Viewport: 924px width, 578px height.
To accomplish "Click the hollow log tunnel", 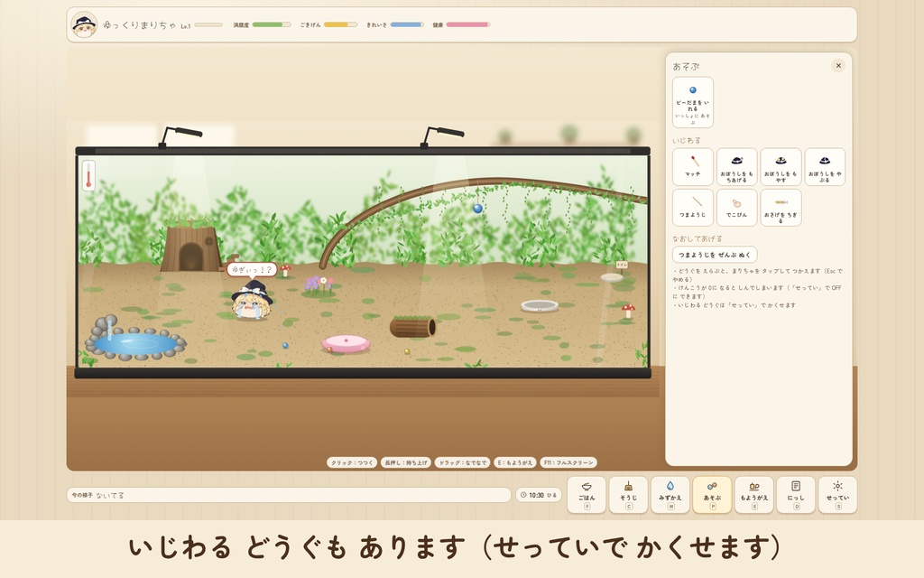I will click(x=412, y=326).
